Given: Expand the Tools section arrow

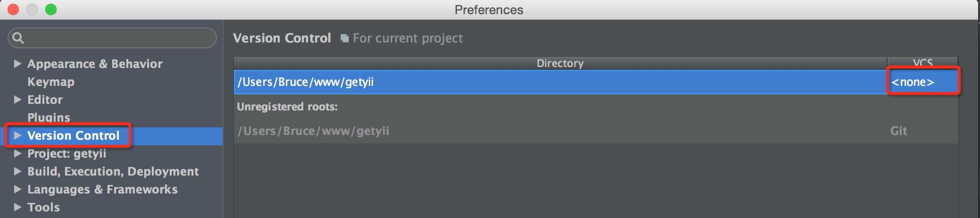Looking at the screenshot, I should point(17,207).
